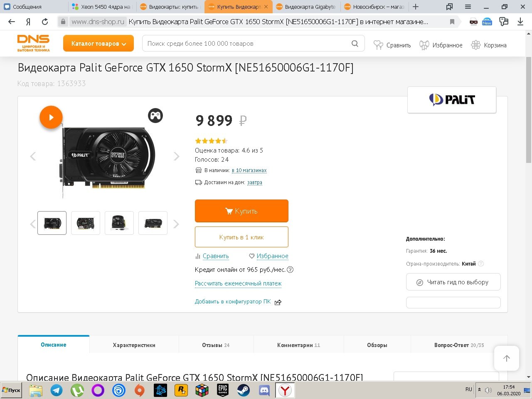The image size is (532, 399).
Task: Open Избранное in the site header
Action: pos(441,45)
